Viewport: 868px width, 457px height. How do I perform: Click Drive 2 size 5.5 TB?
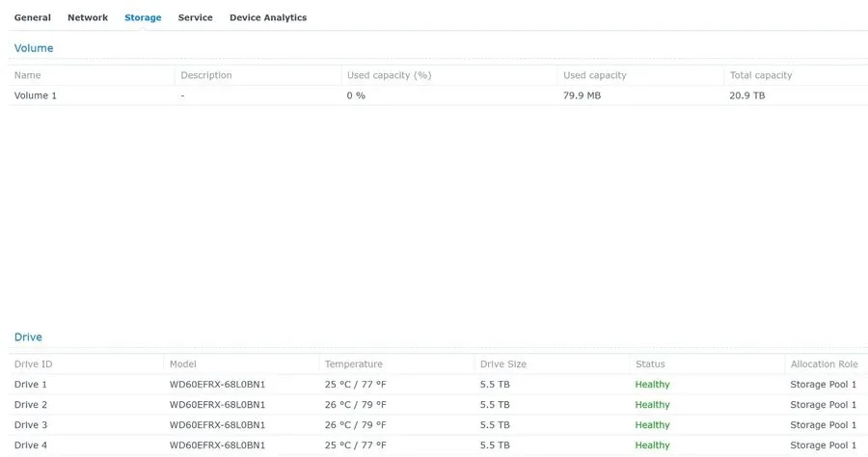(495, 405)
